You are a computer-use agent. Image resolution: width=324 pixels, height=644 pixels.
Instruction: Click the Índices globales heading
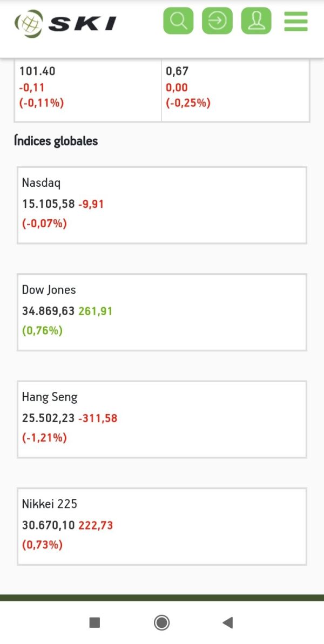point(56,141)
